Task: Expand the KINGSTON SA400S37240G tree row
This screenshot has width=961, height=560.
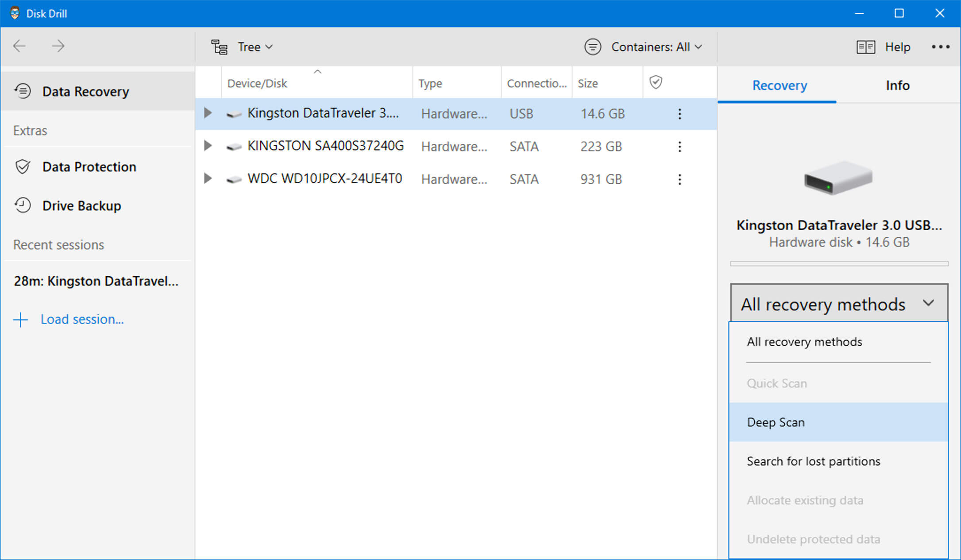Action: pos(208,146)
